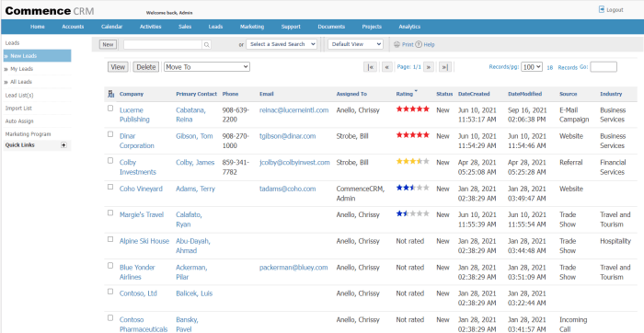
Task: Sort by Company column header
Action: click(132, 94)
